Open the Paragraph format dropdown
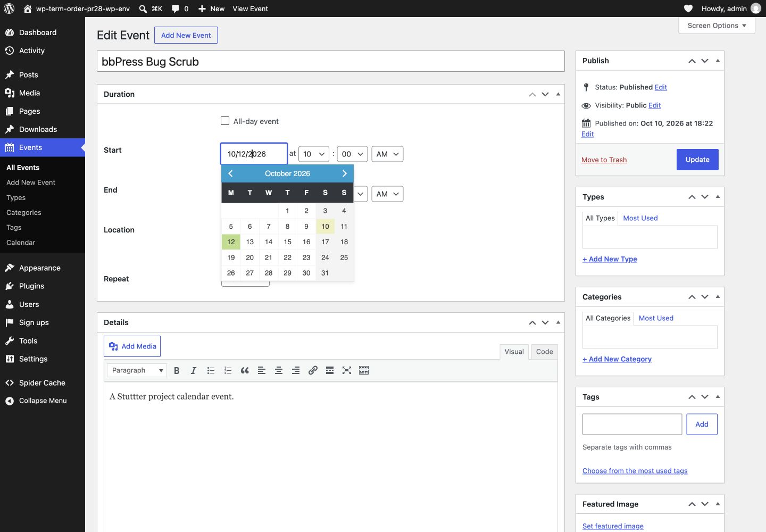This screenshot has width=766, height=532. point(137,370)
